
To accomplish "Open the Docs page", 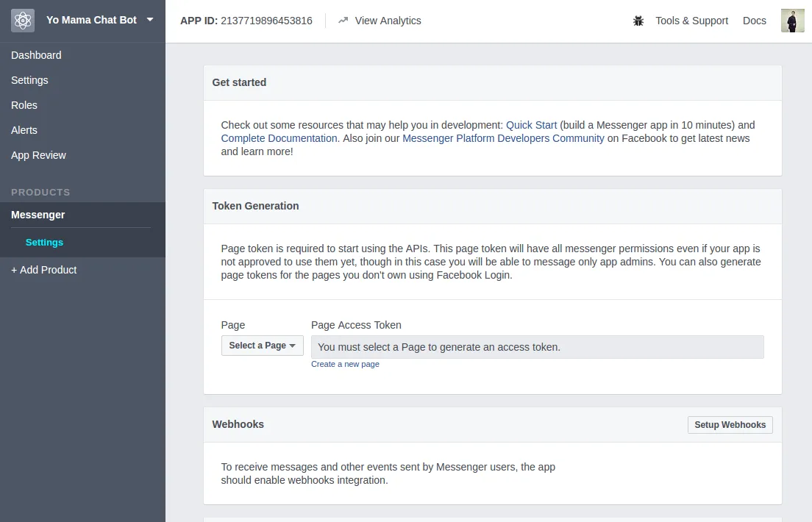I will point(755,21).
